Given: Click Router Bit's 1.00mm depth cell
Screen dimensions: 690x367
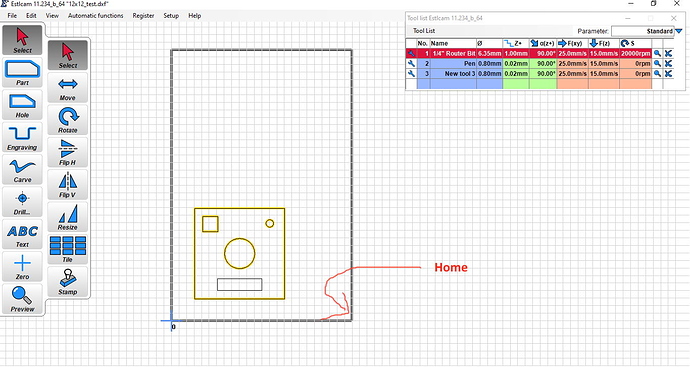Looking at the screenshot, I should click(516, 53).
